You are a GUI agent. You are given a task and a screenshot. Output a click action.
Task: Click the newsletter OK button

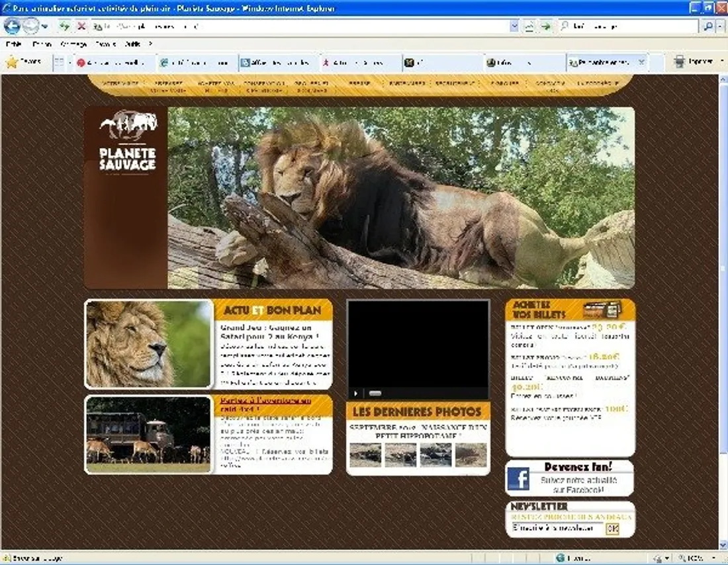(612, 529)
